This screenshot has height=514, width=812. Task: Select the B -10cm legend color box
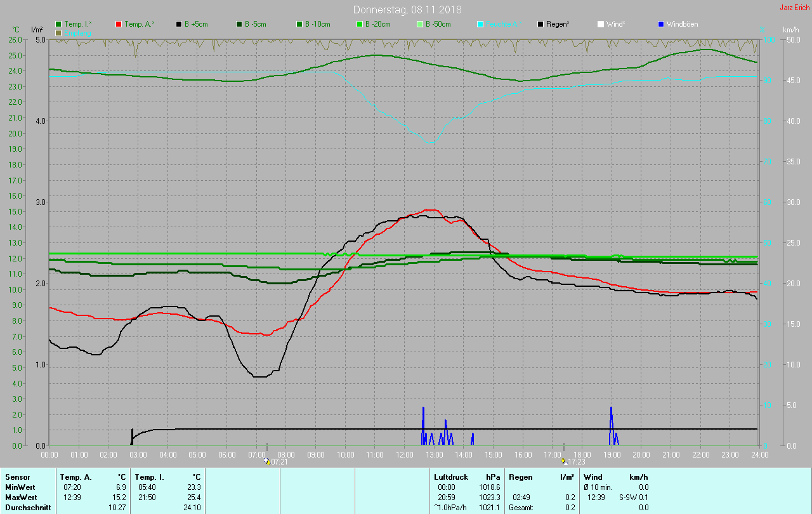click(299, 24)
